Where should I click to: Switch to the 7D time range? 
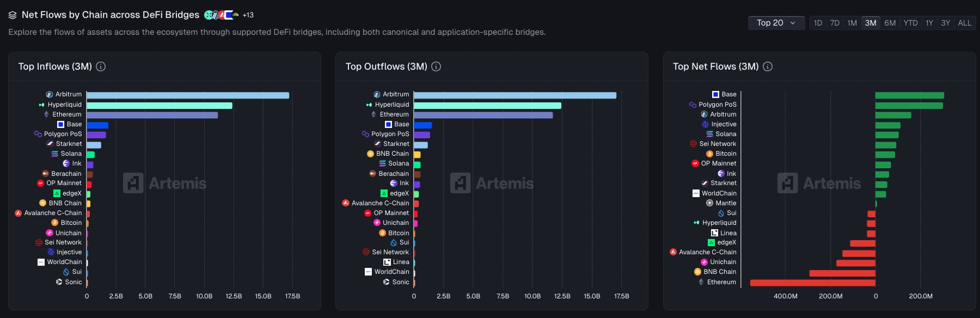tap(835, 23)
